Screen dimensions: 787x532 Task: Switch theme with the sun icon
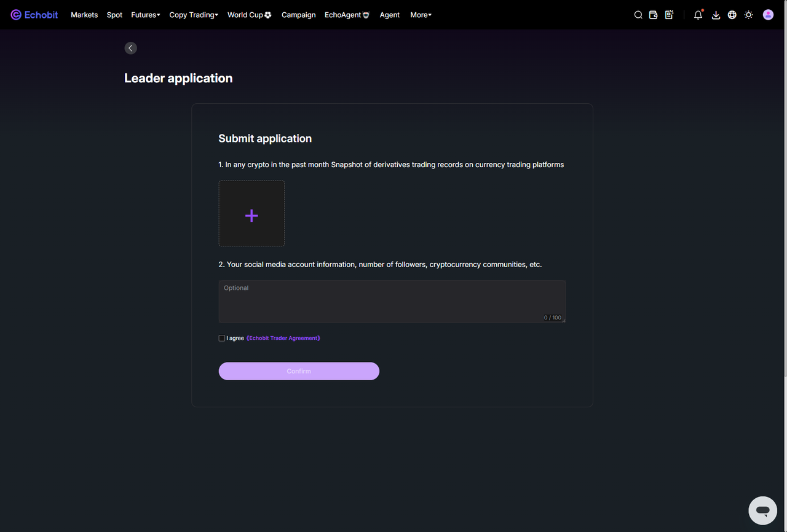coord(748,15)
